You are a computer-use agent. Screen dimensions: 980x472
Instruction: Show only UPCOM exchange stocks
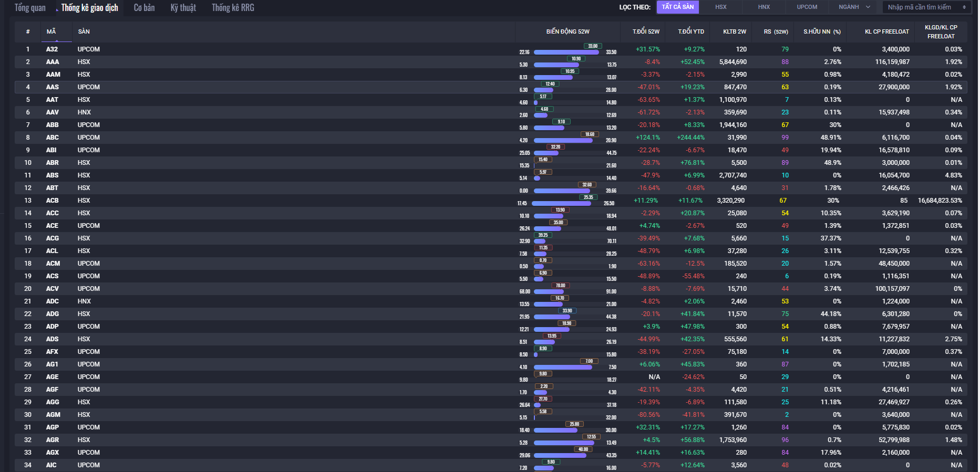tap(807, 7)
